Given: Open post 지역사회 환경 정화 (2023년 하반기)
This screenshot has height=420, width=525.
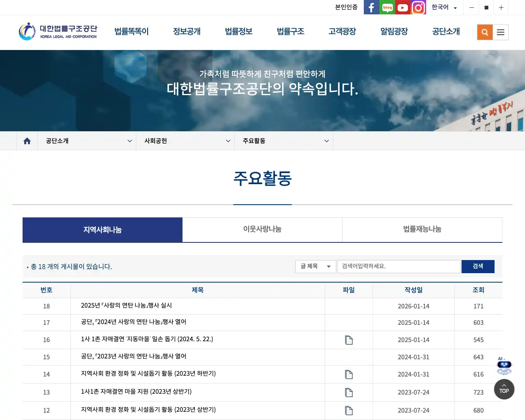Looking at the screenshot, I should (148, 374).
